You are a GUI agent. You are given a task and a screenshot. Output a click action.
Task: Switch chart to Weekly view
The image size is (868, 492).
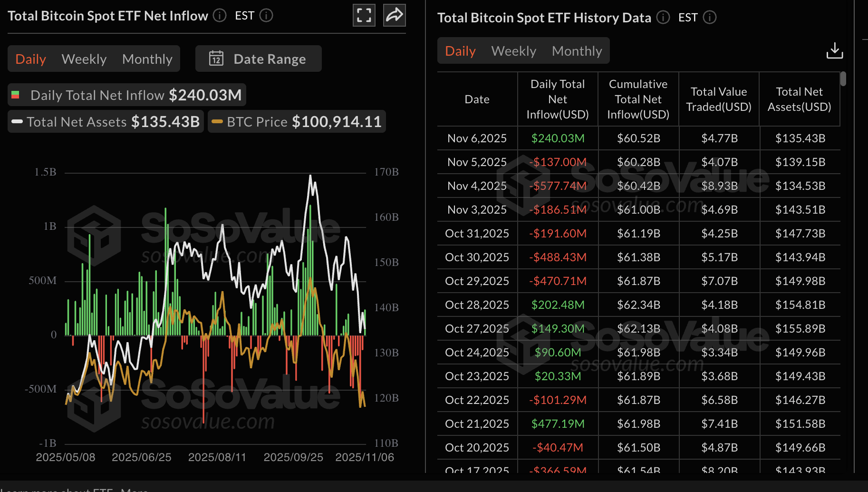tap(84, 59)
